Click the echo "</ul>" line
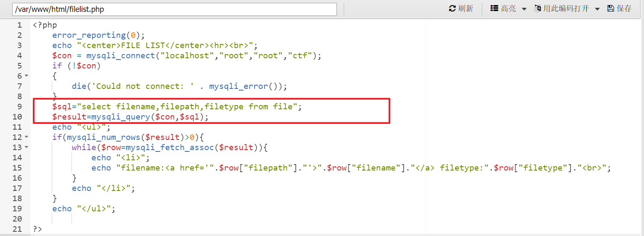This screenshot has width=644, height=236. (84, 209)
